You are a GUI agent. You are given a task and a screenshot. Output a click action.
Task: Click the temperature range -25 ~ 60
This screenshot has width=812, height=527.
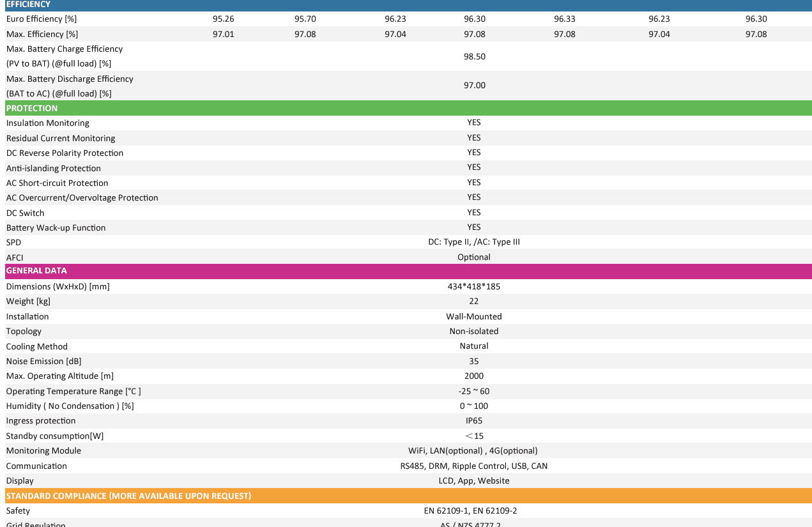[x=474, y=391]
